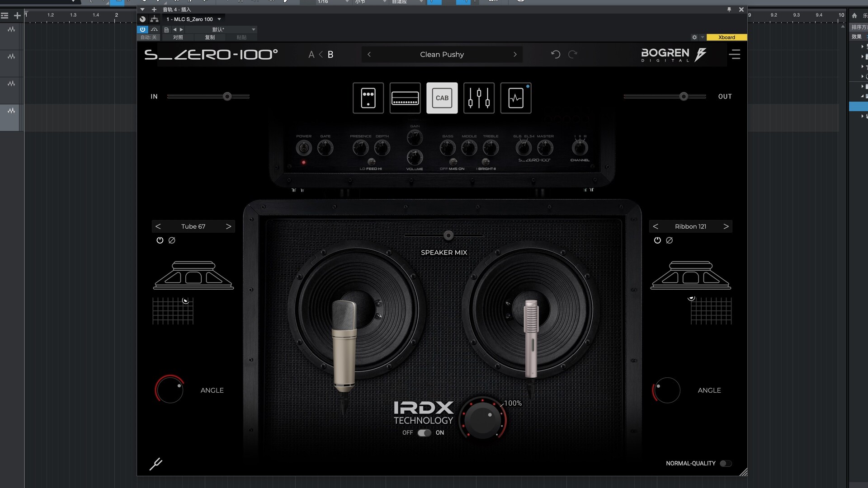Viewport: 868px width, 488px height.
Task: Open Clean Pushy preset name list
Action: pyautogui.click(x=442, y=54)
